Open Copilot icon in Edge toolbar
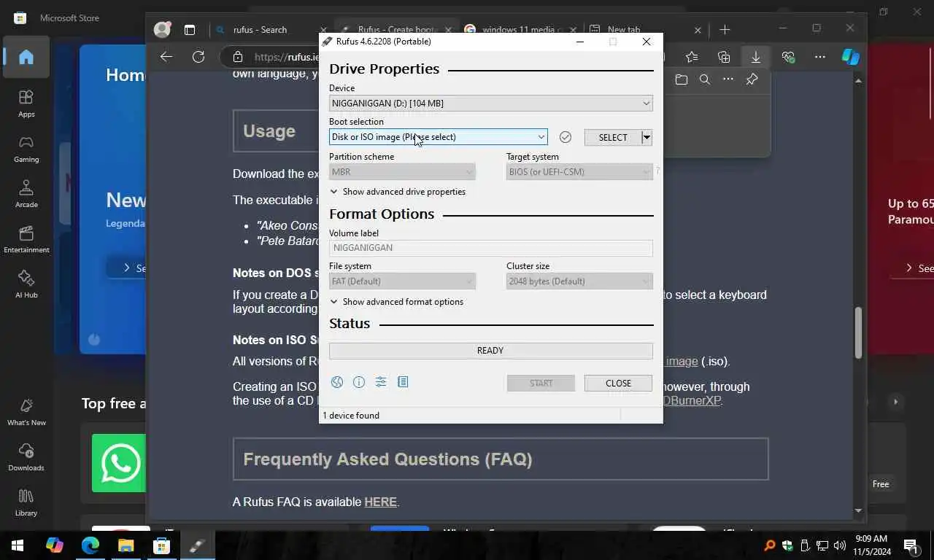 point(851,57)
